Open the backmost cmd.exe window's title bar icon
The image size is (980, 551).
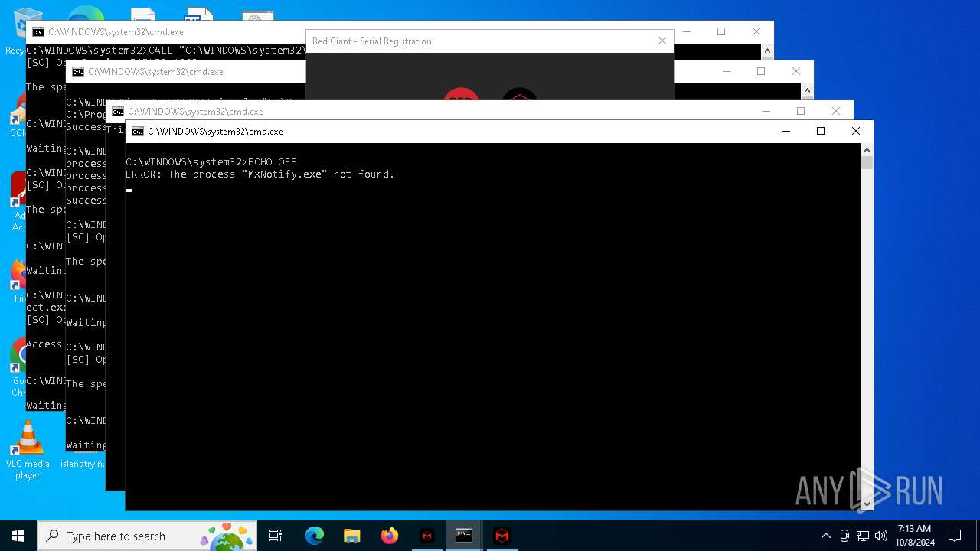38,32
